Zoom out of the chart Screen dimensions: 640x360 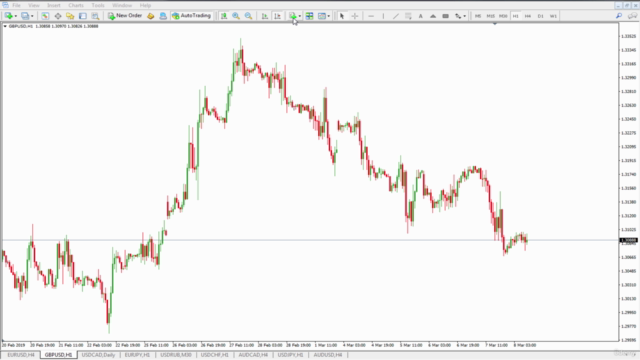[x=248, y=16]
